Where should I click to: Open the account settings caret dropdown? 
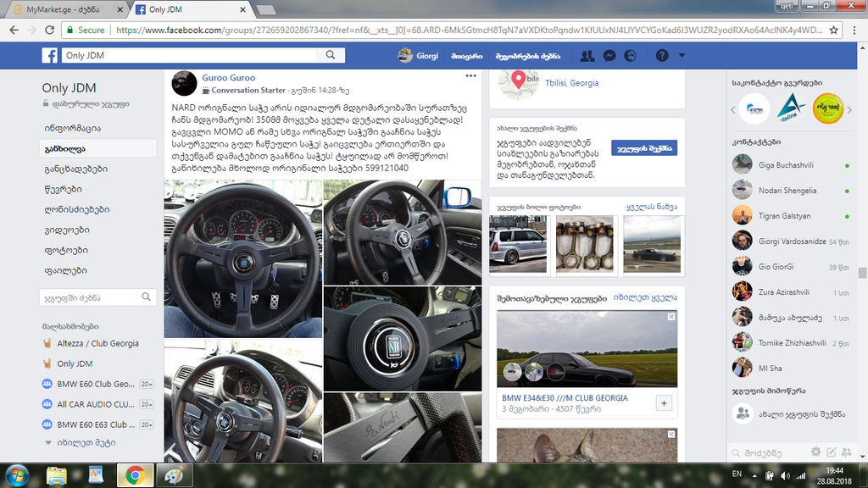point(681,55)
